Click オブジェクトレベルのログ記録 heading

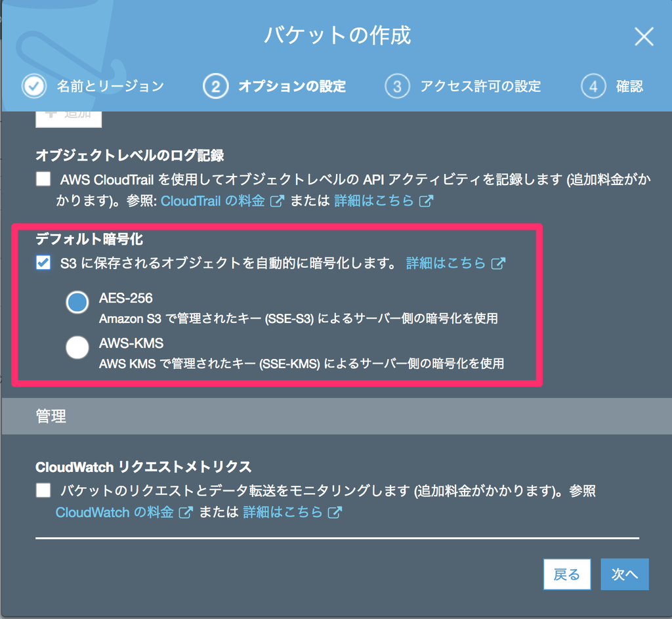pos(130,155)
